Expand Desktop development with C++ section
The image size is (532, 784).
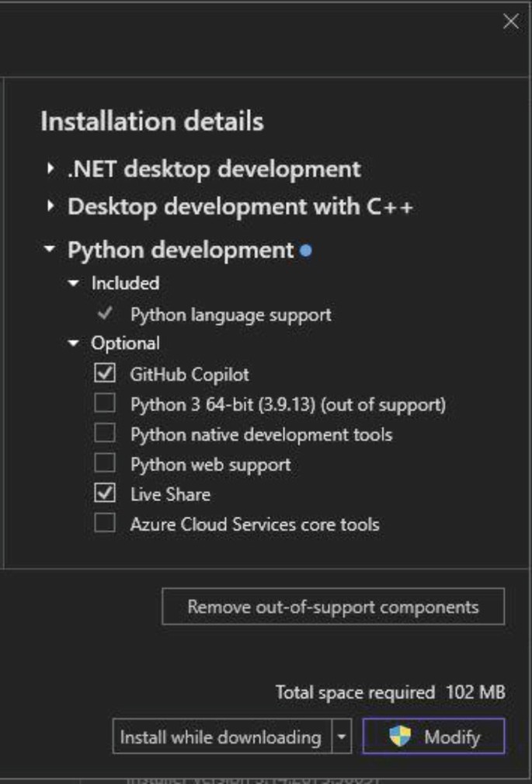click(x=50, y=207)
